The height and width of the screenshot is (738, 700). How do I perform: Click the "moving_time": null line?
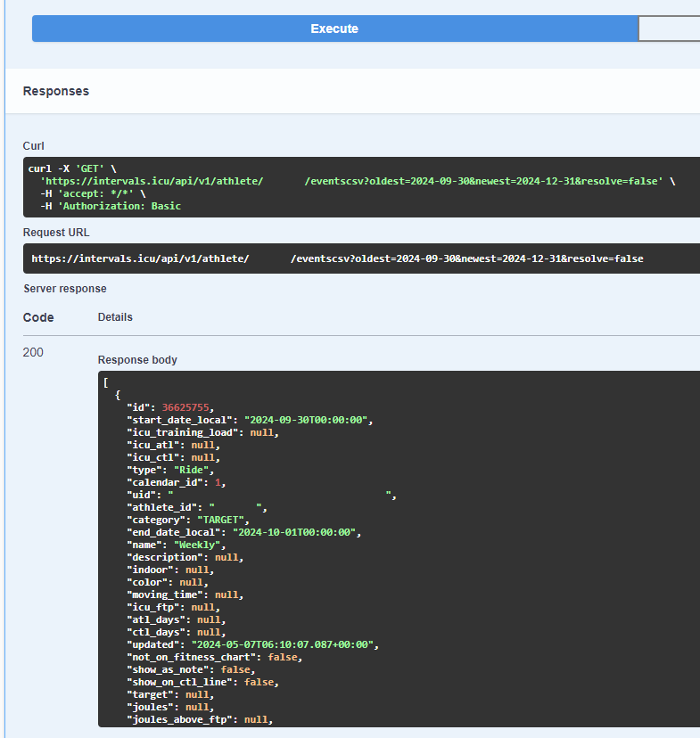tap(185, 594)
